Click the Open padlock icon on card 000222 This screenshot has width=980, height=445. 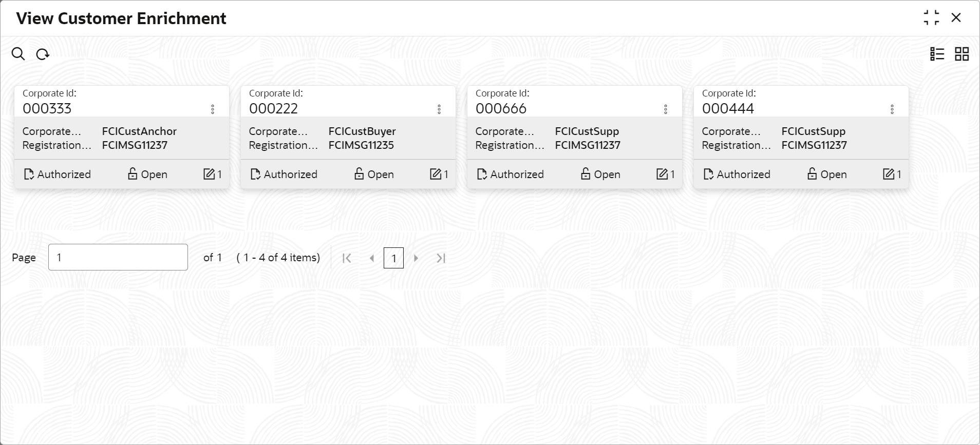click(360, 174)
